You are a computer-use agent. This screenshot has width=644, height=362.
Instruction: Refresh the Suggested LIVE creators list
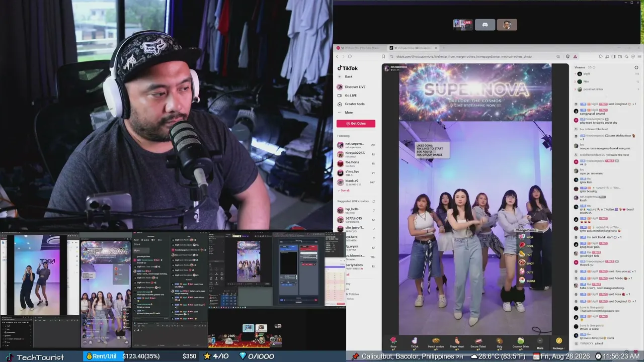(x=373, y=201)
